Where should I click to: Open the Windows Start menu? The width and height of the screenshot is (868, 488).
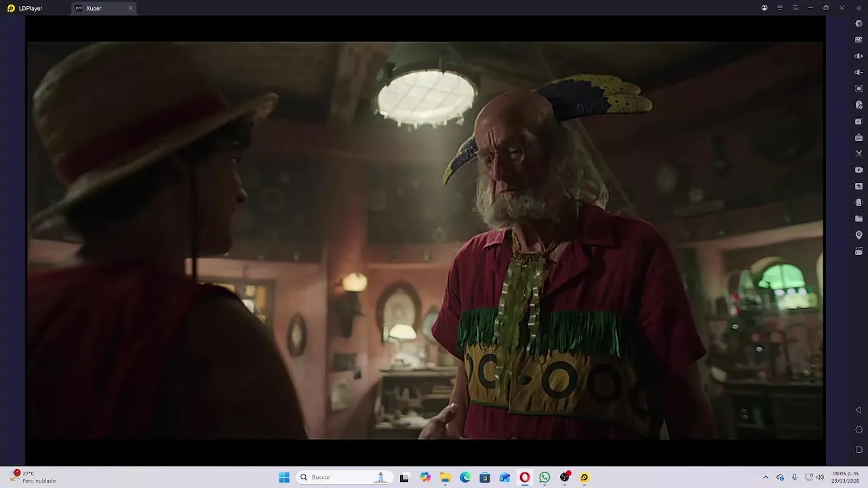click(x=284, y=477)
